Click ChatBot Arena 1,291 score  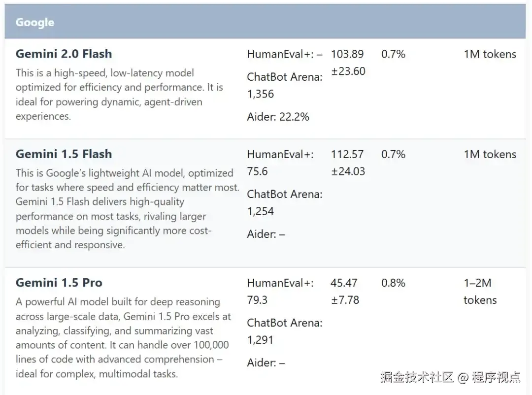click(285, 331)
